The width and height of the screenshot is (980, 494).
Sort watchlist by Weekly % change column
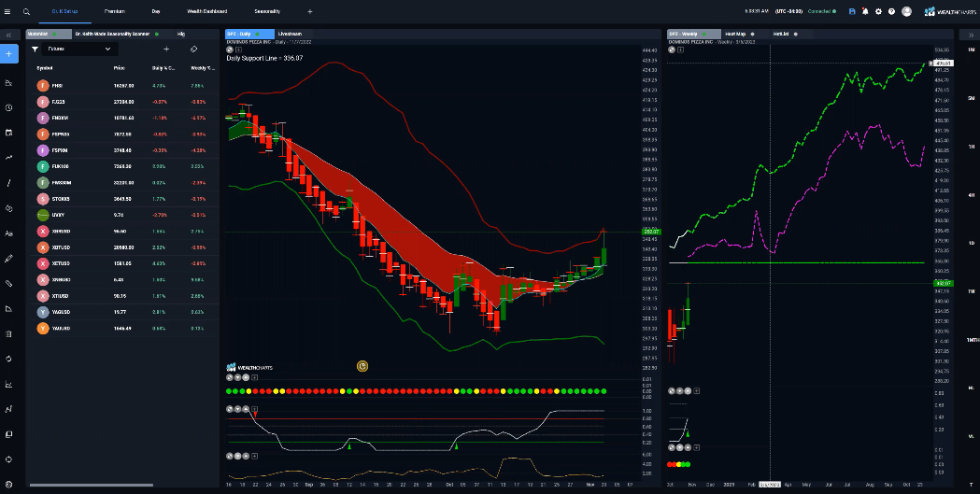point(202,68)
